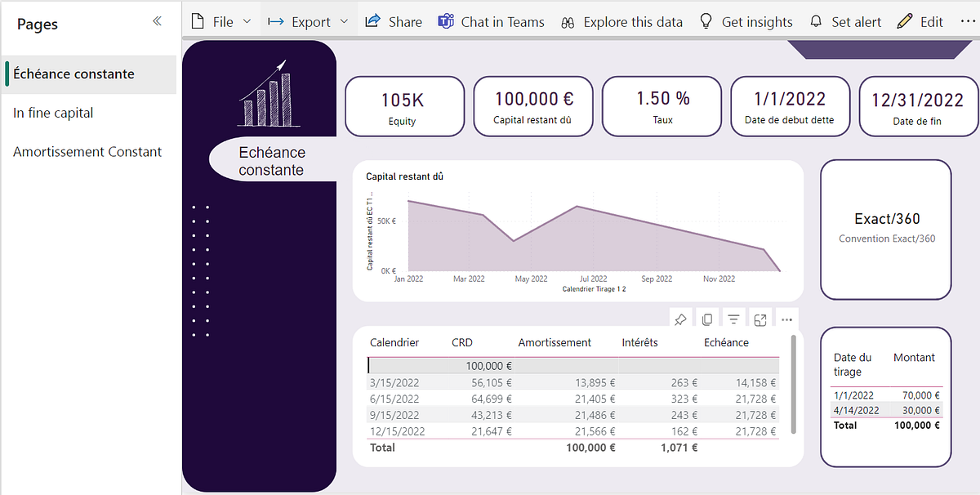
Task: Click the Set alert bell icon
Action: click(816, 21)
